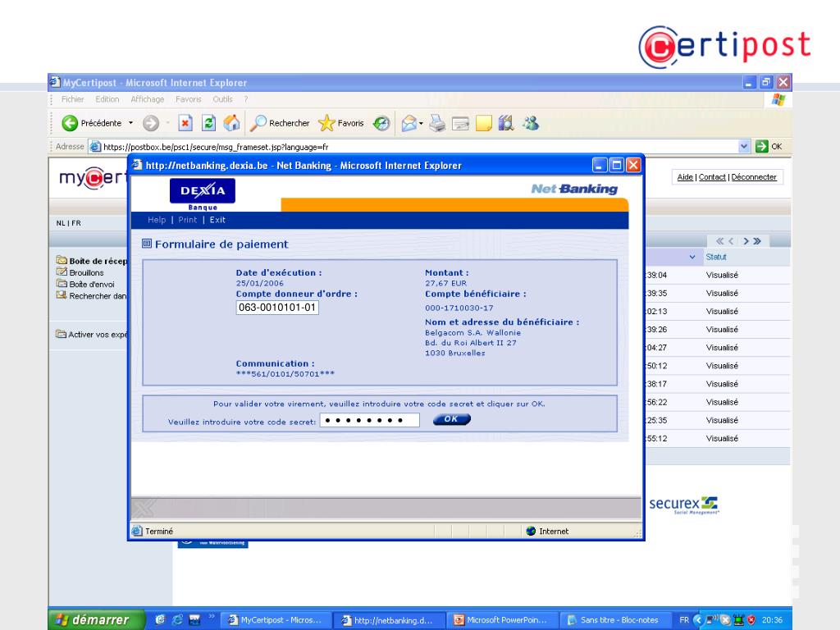Open the ? help menu
The image size is (840, 630).
pyautogui.click(x=246, y=99)
